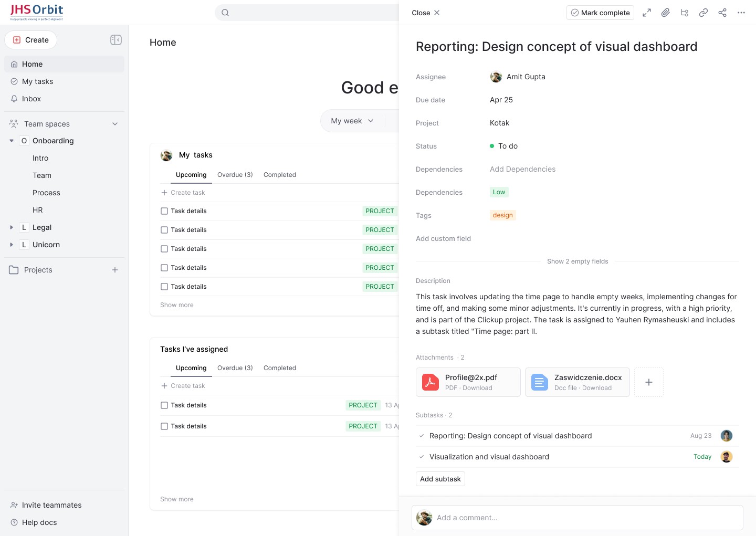This screenshot has height=536, width=756.
Task: Click the orange design tag
Action: pyautogui.click(x=503, y=215)
